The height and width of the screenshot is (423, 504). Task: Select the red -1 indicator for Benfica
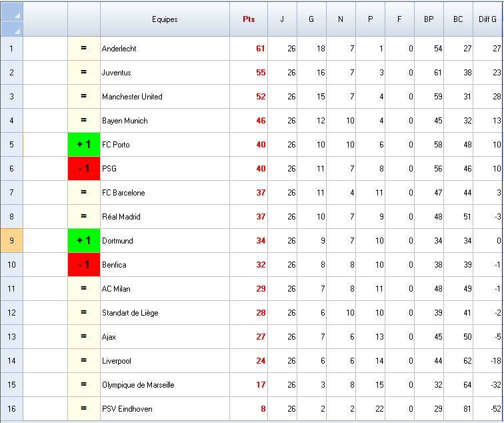pos(84,265)
